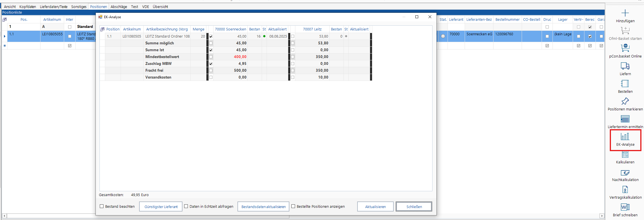Check Bestellte Positionen anzeigen option

click(293, 206)
